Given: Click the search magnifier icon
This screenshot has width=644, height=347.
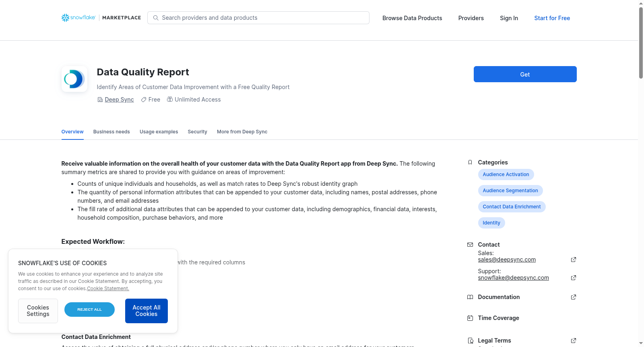Looking at the screenshot, I should tap(156, 18).
